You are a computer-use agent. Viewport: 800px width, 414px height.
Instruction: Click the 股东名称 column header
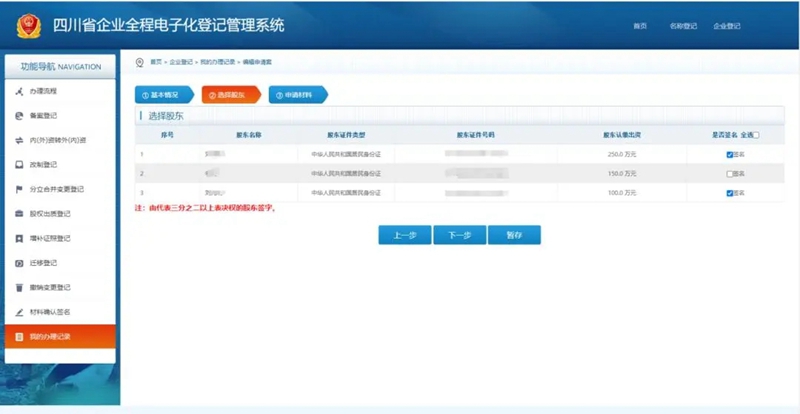(248, 135)
